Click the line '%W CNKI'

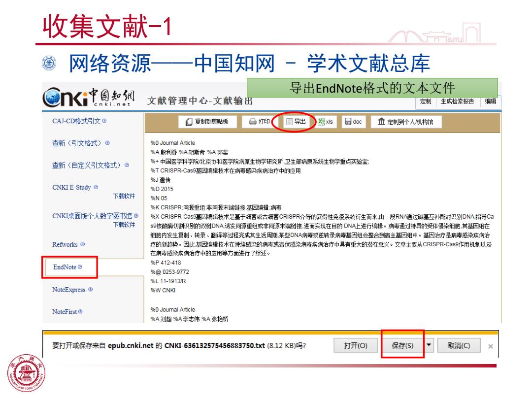click(x=163, y=290)
